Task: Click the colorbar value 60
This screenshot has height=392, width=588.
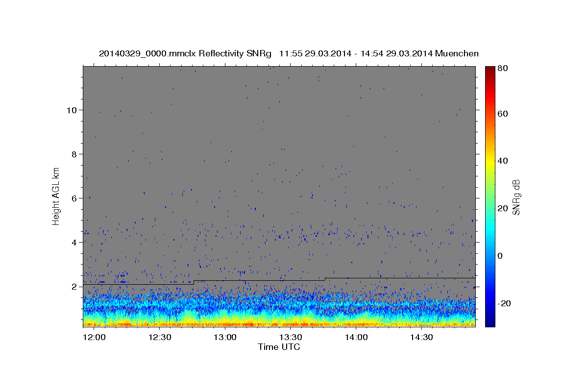Action: point(502,114)
